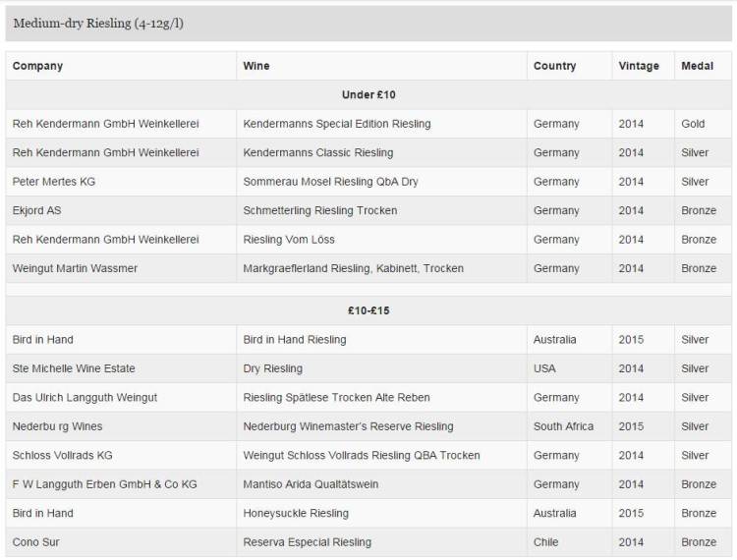
Task: Select Schmetterling Riesling Trocken wine
Action: pyautogui.click(x=320, y=210)
